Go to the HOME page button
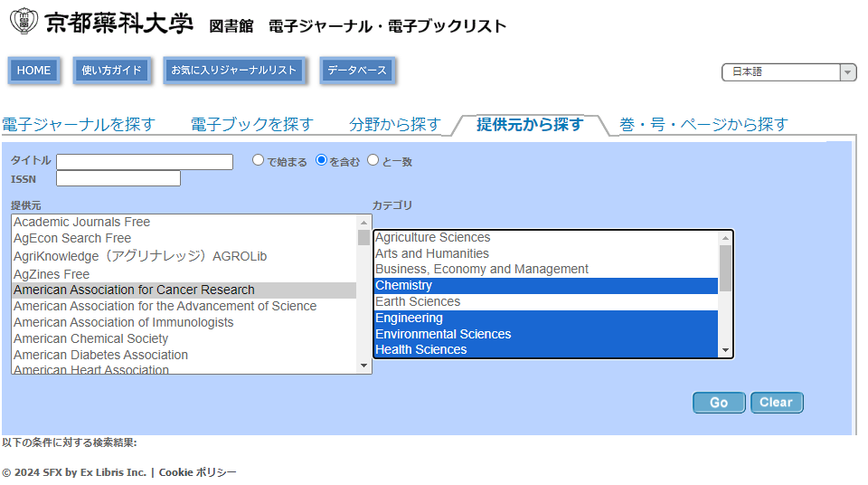Screen dimensions: 868x485 click(x=33, y=71)
